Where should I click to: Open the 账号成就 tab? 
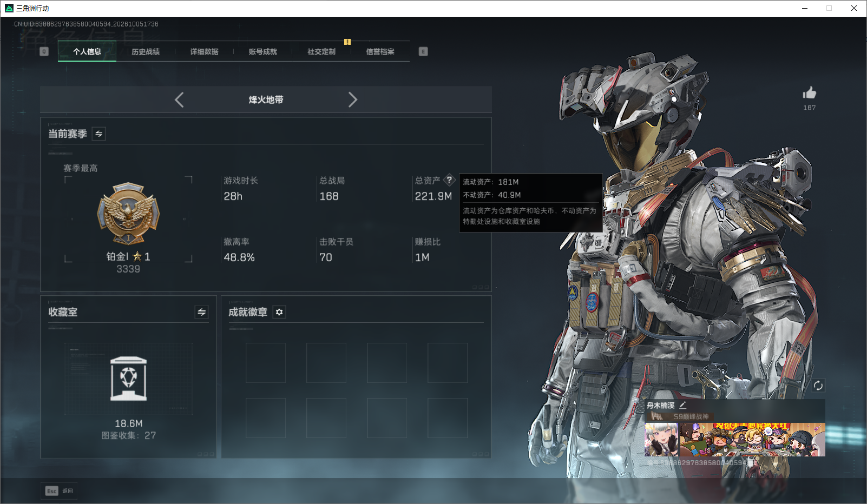coord(262,52)
